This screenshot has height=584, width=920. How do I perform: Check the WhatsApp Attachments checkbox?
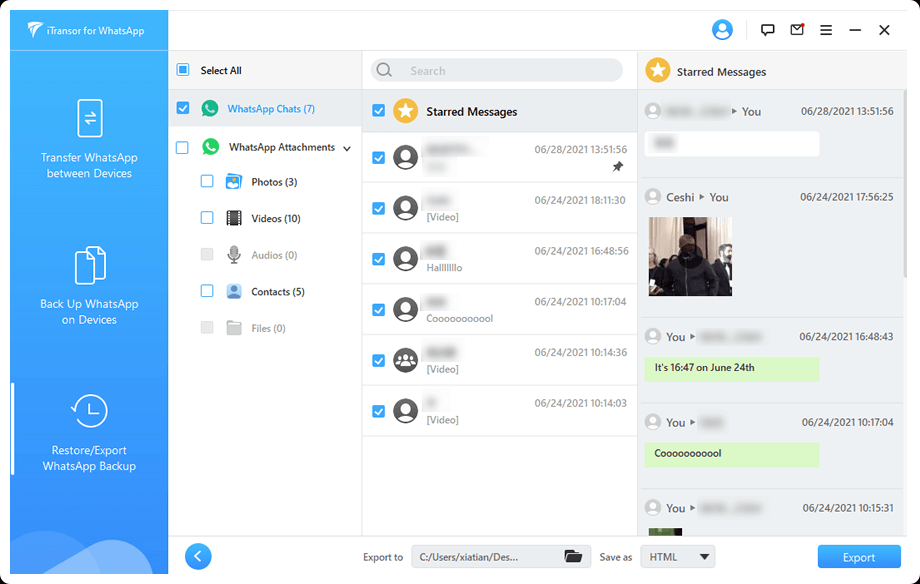tap(182, 147)
